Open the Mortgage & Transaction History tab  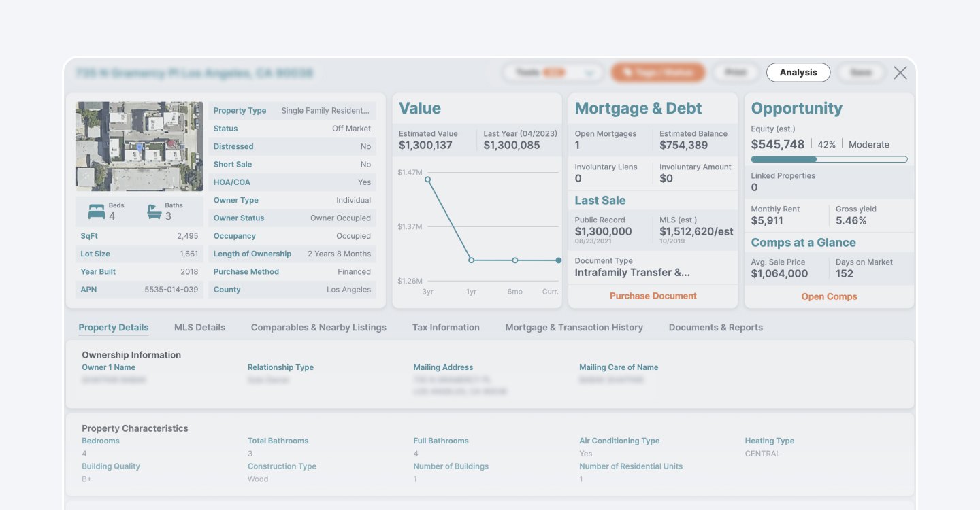[574, 327]
